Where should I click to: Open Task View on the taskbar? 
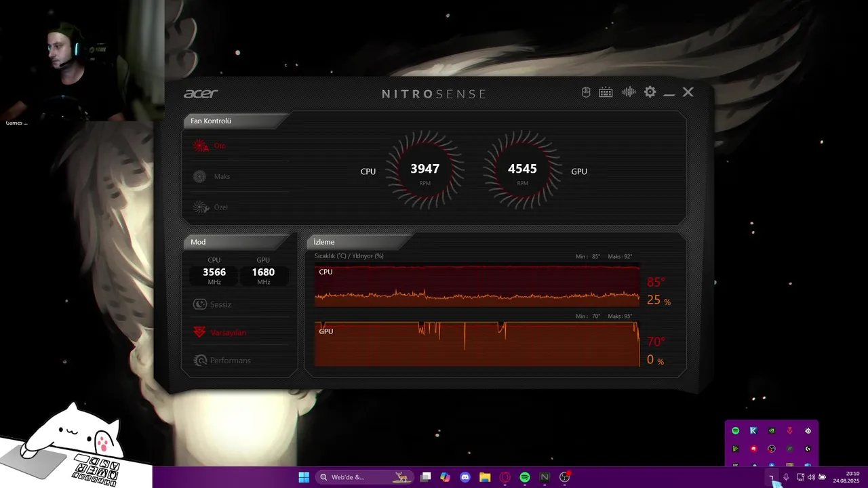click(425, 477)
